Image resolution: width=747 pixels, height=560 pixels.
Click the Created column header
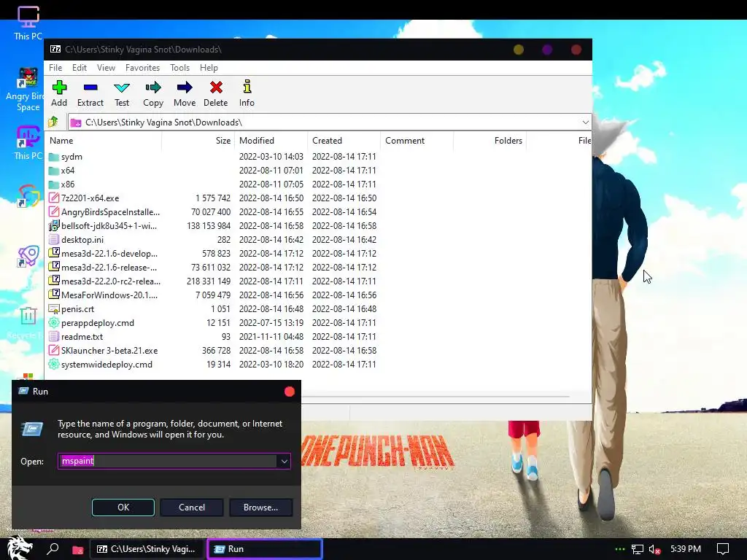click(x=344, y=141)
